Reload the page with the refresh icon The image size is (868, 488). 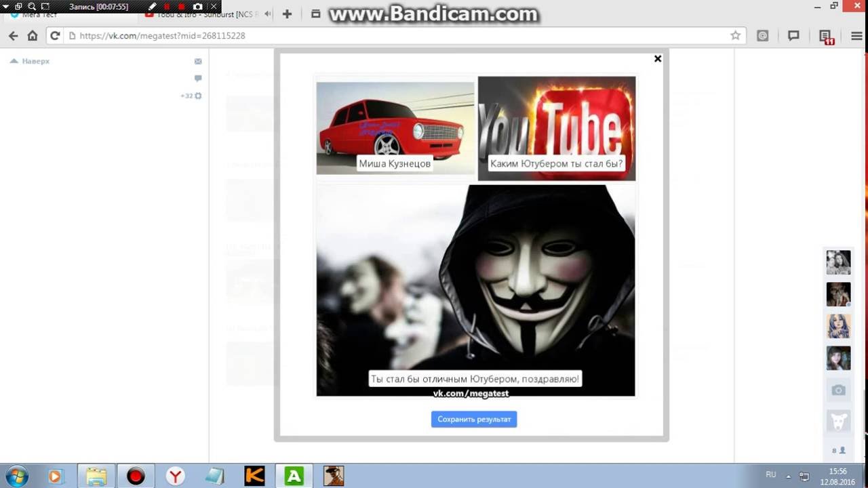[55, 36]
